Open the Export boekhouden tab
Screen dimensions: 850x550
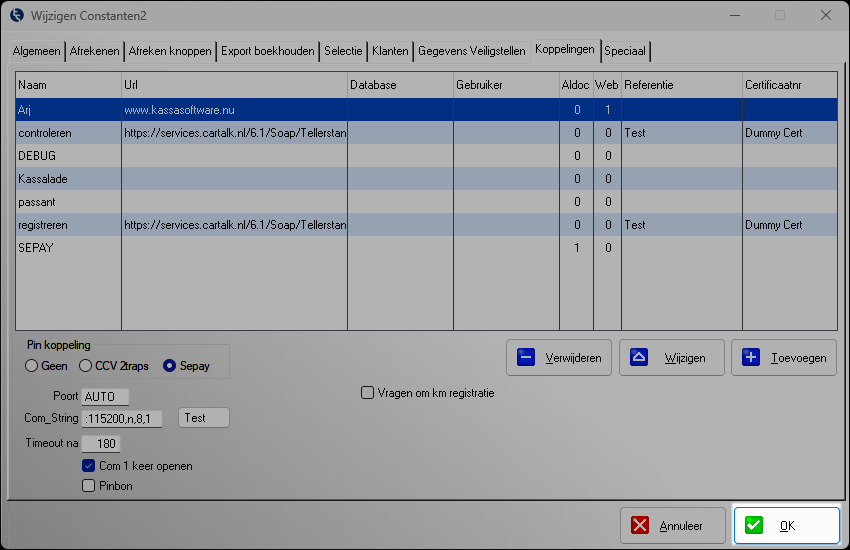[x=267, y=50]
